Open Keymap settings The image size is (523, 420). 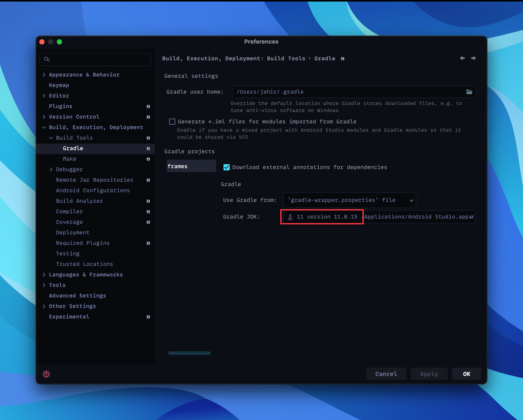59,85
